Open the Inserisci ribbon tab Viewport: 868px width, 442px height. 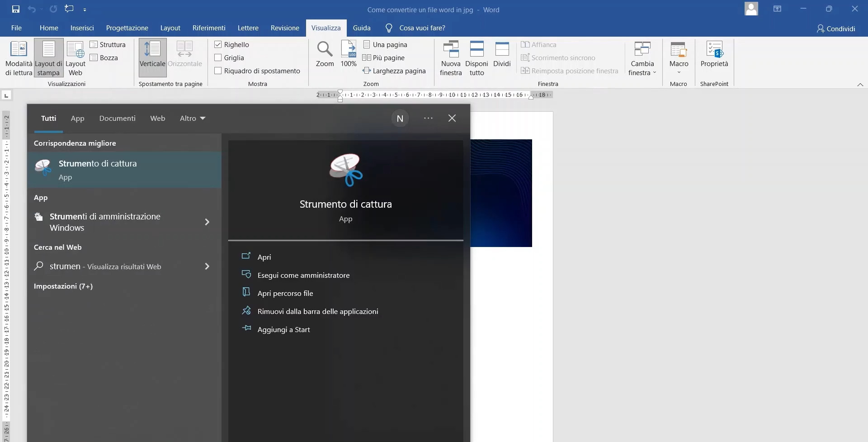82,28
